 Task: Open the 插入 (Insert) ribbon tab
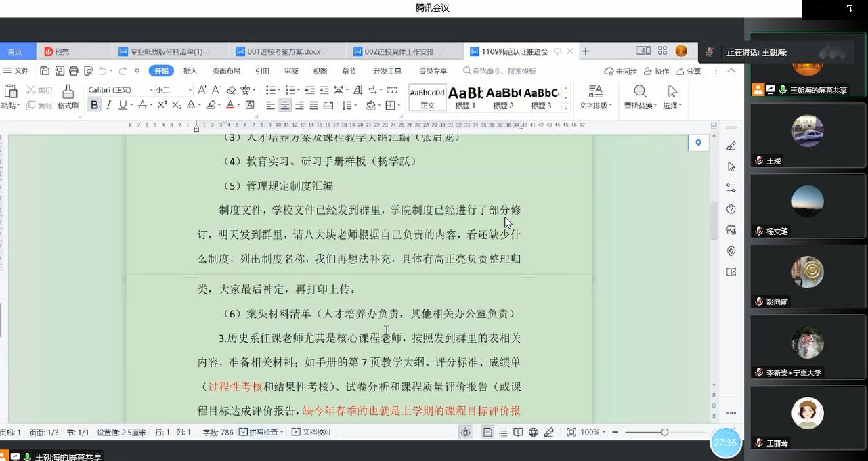point(190,71)
